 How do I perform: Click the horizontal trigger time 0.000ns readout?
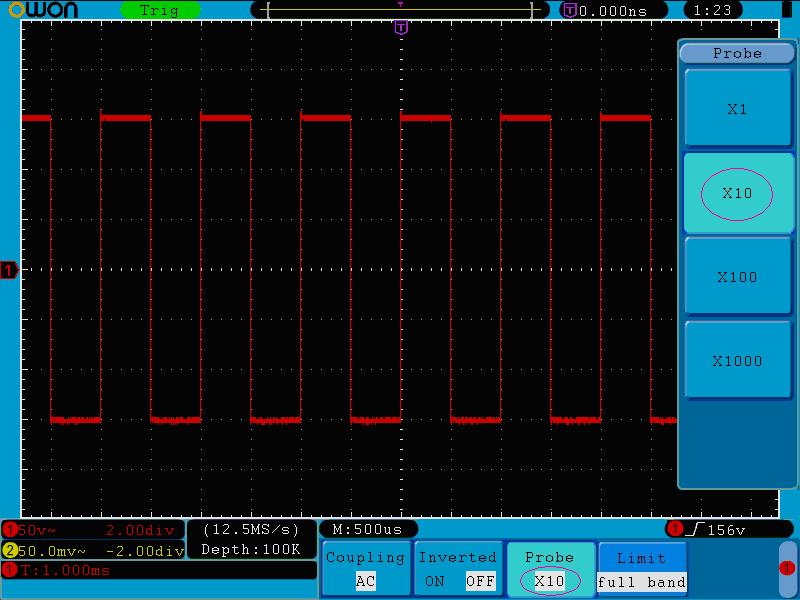613,11
